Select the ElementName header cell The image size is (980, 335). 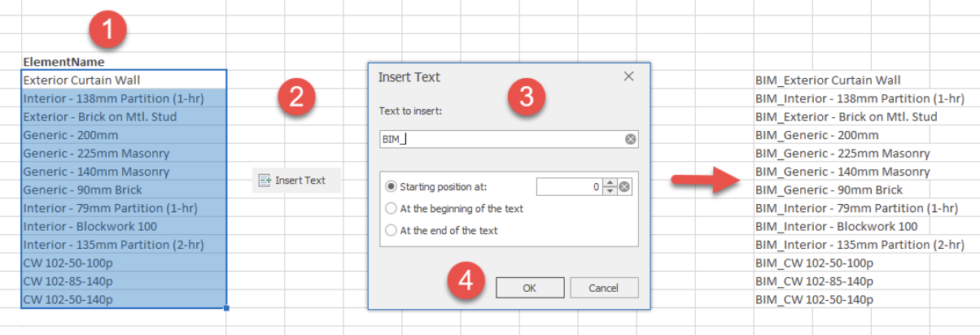[x=124, y=62]
